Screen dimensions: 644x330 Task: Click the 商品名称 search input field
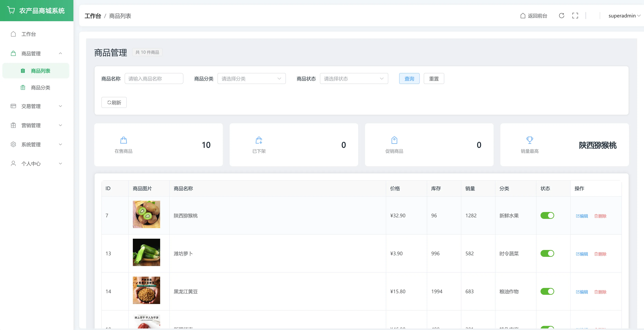pyautogui.click(x=154, y=79)
